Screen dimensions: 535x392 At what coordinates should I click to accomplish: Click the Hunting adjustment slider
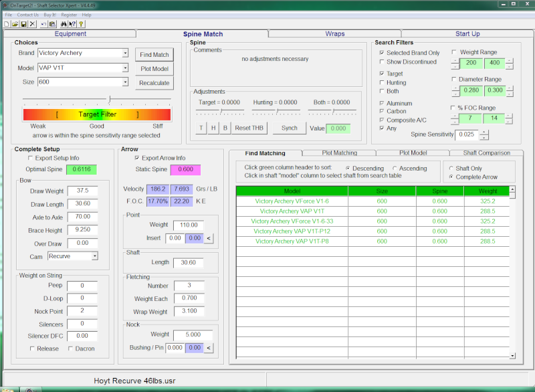276,111
